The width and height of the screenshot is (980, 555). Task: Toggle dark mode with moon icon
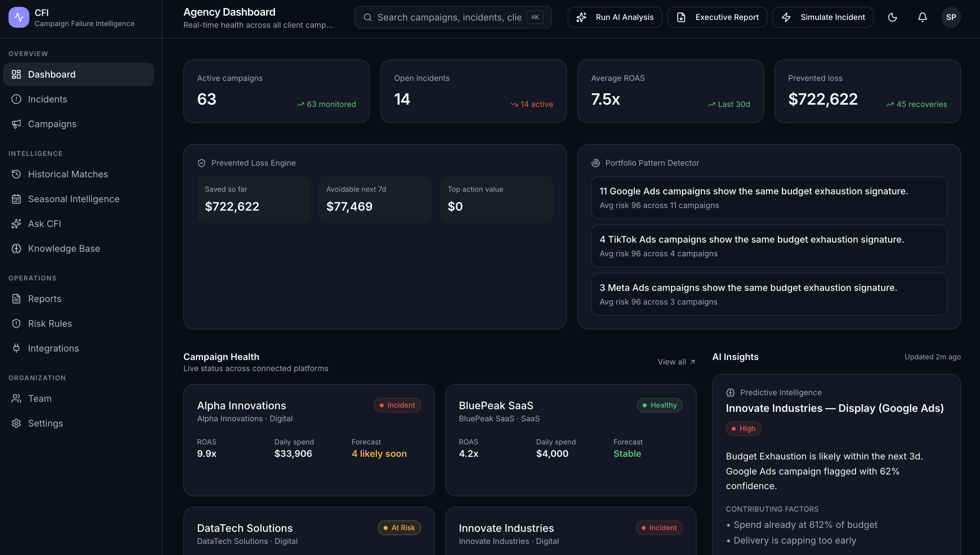(x=892, y=17)
